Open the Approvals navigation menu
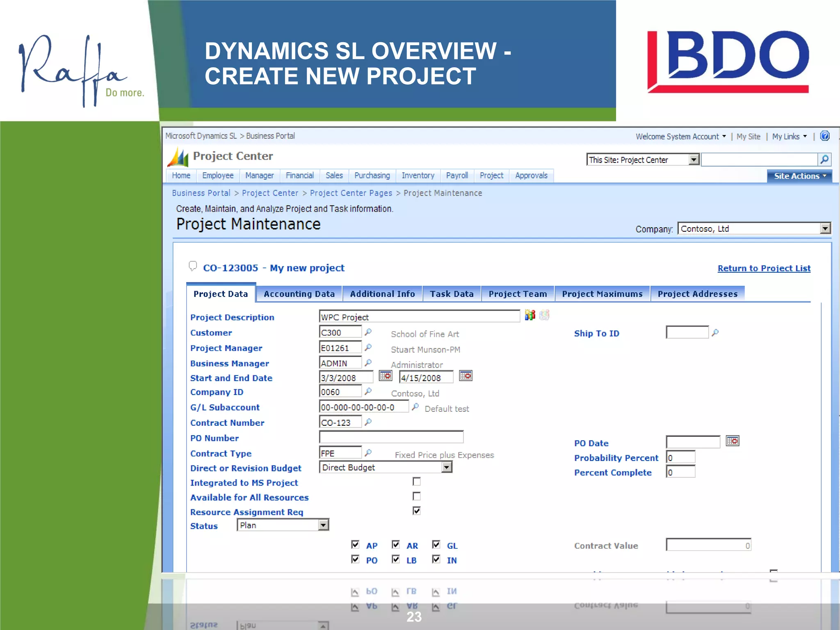The width and height of the screenshot is (840, 630). [x=531, y=175]
